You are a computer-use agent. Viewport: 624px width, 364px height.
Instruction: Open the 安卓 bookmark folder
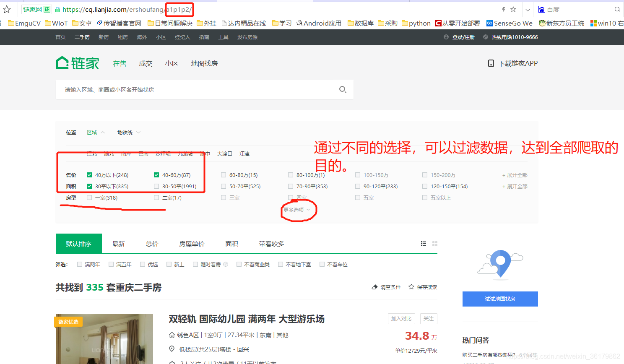click(82, 23)
